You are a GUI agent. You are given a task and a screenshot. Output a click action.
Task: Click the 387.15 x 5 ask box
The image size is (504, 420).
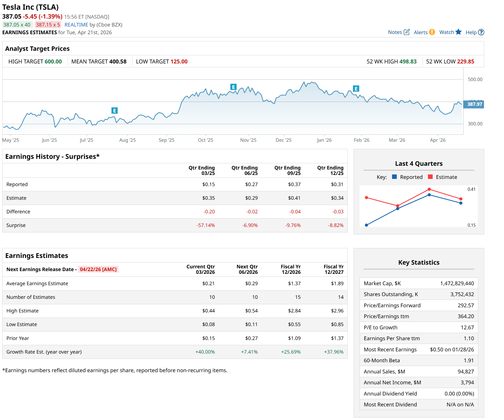coord(48,25)
